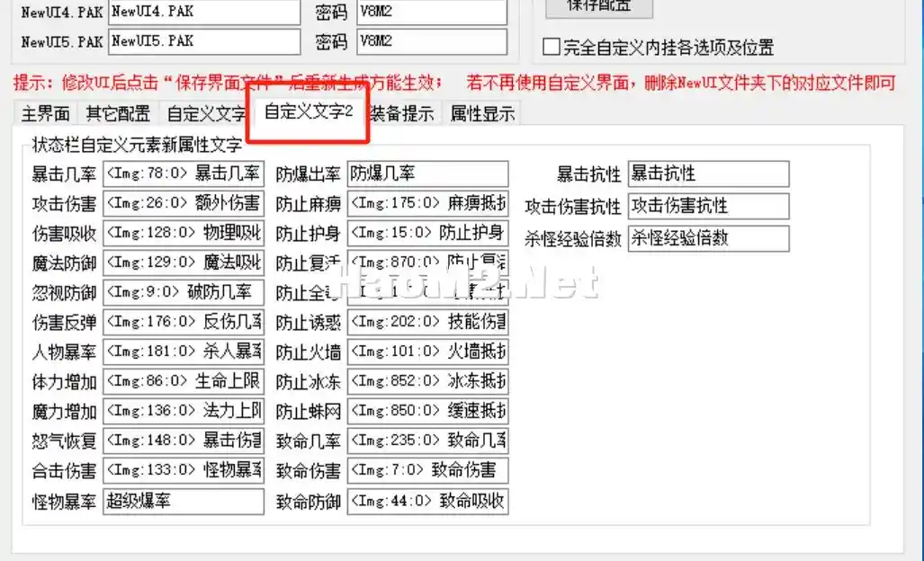Select the 自定义文字2 tab

coord(308,111)
